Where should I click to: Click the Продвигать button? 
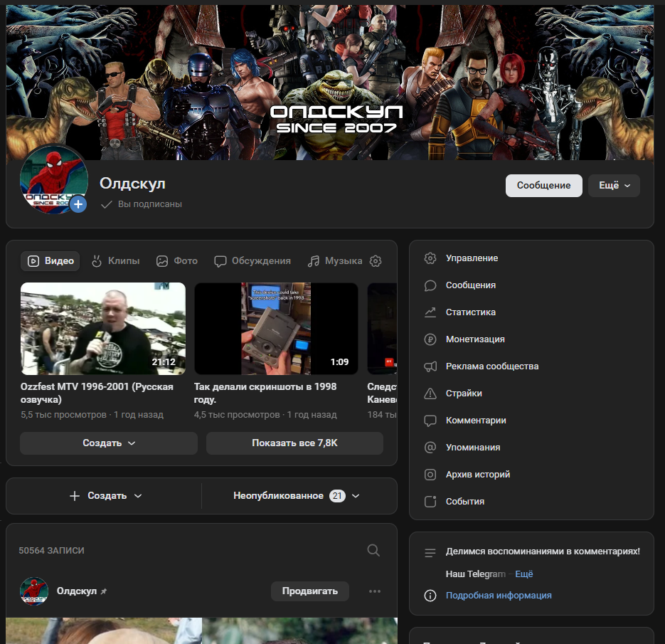click(x=309, y=591)
